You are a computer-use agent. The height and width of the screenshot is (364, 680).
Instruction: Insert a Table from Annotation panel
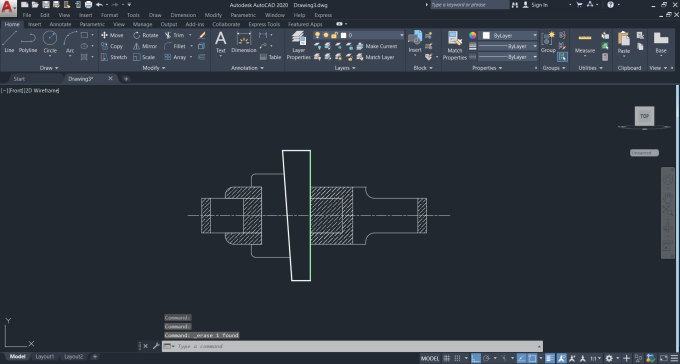pos(270,57)
